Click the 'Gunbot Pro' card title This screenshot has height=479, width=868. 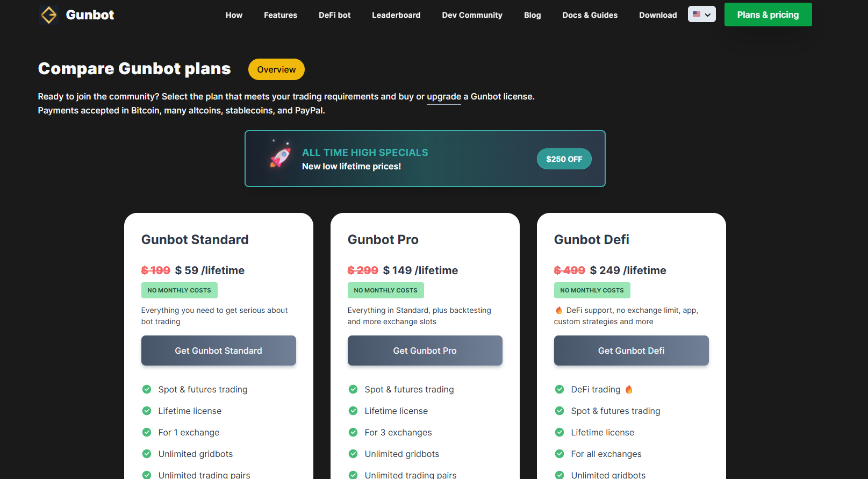tap(383, 240)
